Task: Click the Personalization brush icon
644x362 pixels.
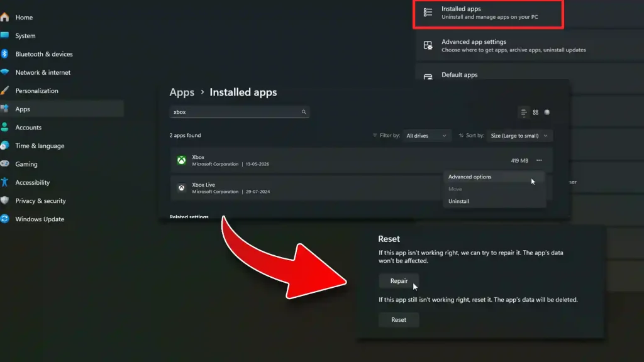Action: click(5, 90)
